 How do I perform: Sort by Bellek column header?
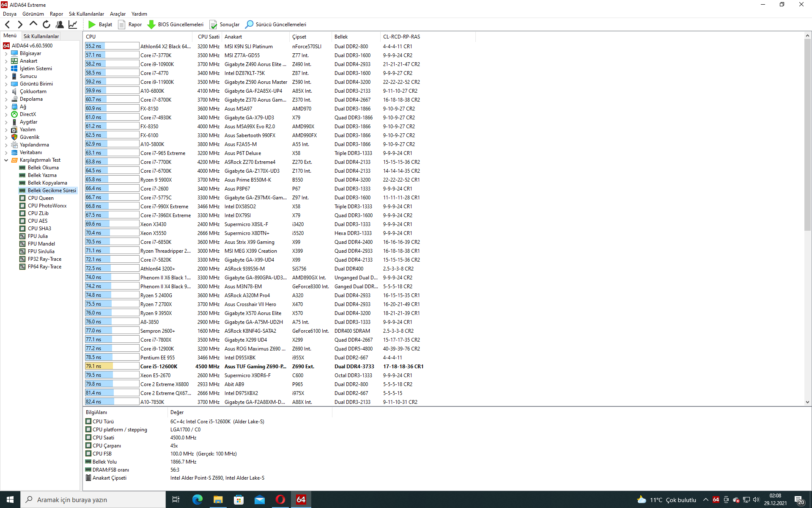(x=356, y=37)
